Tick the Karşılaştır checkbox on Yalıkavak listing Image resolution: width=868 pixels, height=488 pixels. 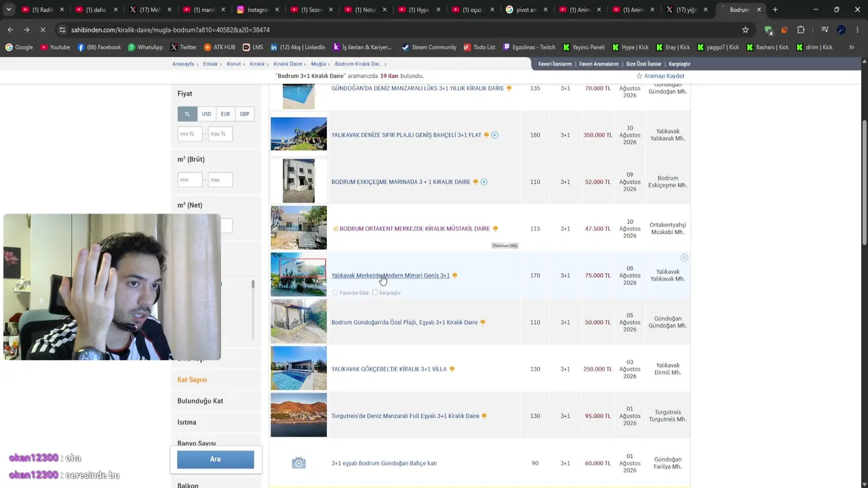(x=375, y=293)
